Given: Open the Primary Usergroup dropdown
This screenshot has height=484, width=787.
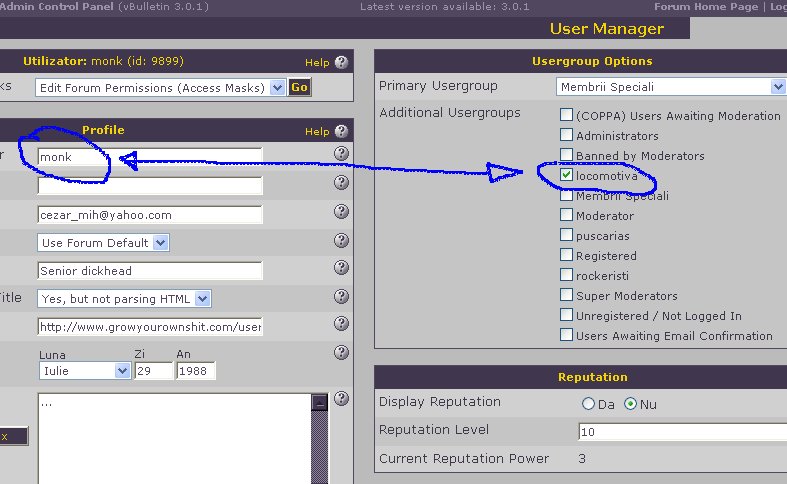Looking at the screenshot, I should click(x=778, y=87).
